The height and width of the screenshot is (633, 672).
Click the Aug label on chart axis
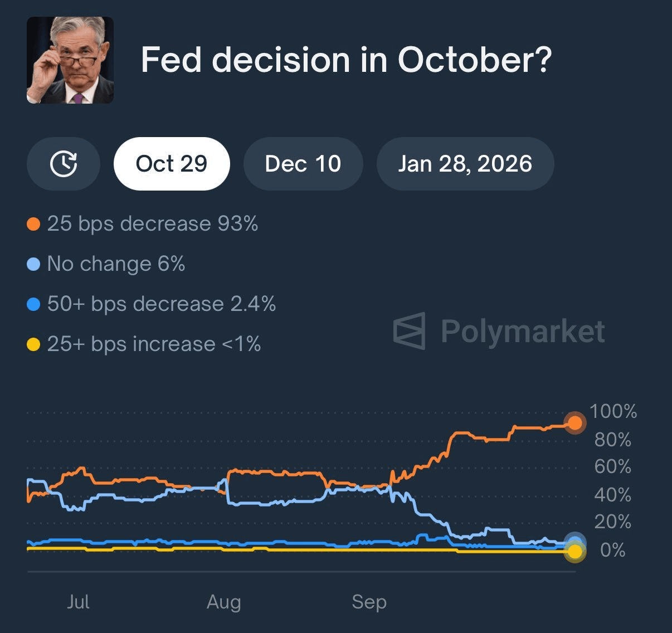click(x=224, y=602)
